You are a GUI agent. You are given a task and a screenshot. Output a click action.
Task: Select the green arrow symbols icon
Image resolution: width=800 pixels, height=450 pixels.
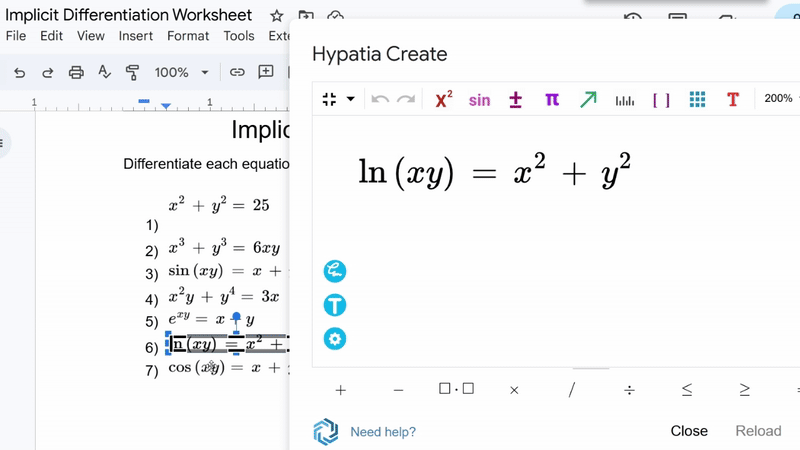[x=588, y=99]
